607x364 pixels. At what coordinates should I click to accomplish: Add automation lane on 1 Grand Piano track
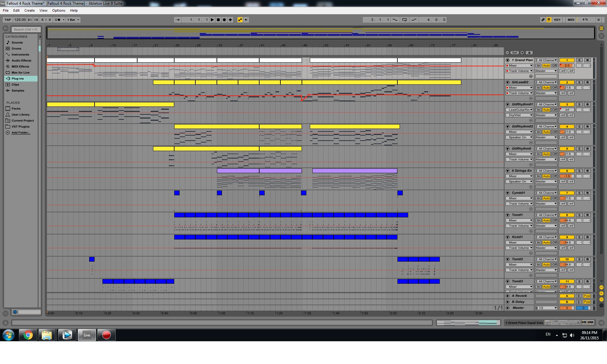pos(531,76)
